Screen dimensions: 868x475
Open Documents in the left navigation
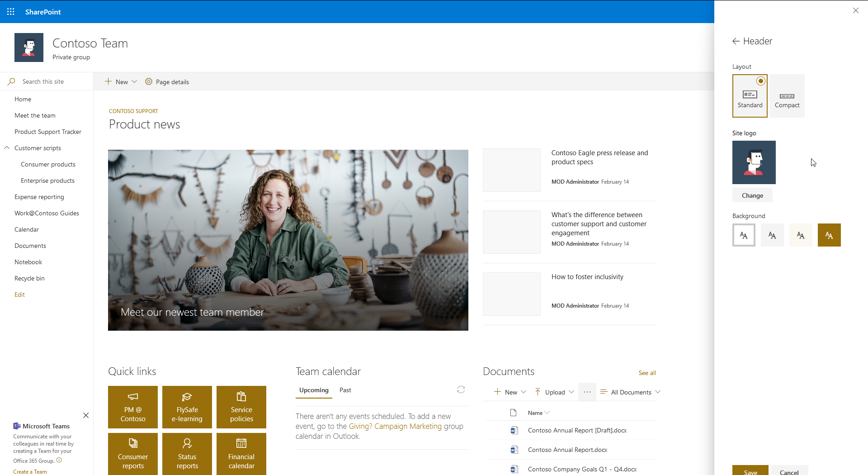(30, 246)
